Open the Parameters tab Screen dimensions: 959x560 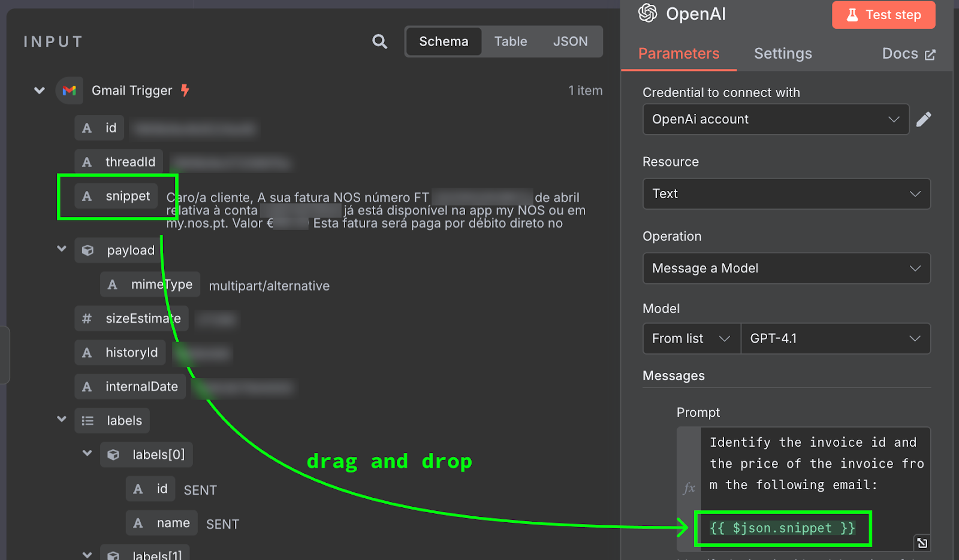tap(678, 53)
